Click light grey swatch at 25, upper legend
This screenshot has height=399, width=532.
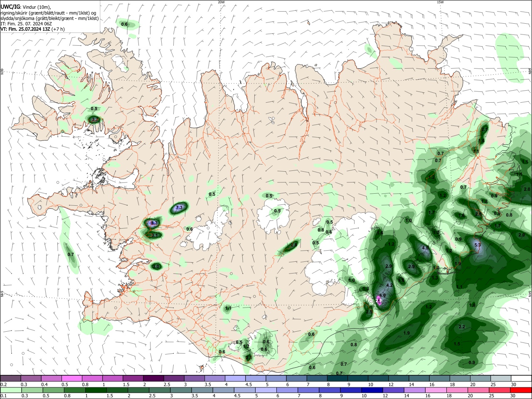point(501,379)
